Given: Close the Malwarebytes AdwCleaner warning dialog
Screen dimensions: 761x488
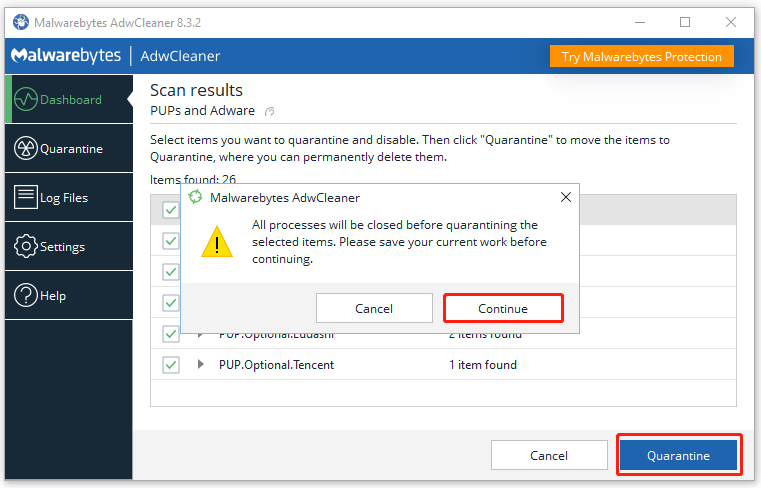Looking at the screenshot, I should click(565, 197).
